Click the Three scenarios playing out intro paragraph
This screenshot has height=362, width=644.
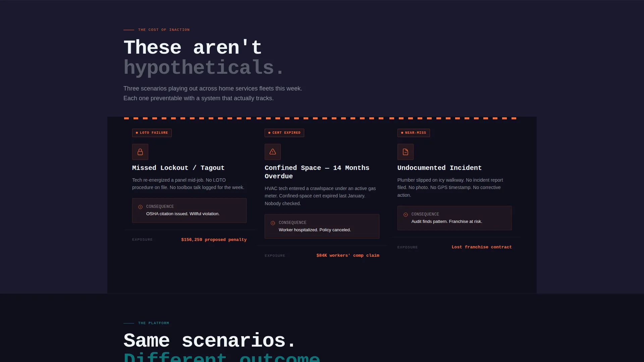(213, 93)
